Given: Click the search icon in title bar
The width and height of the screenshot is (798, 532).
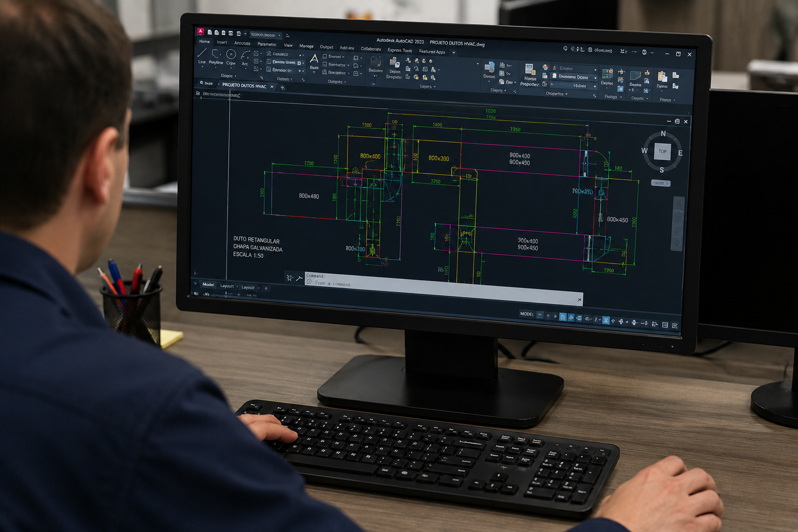Looking at the screenshot, I should (565, 48).
